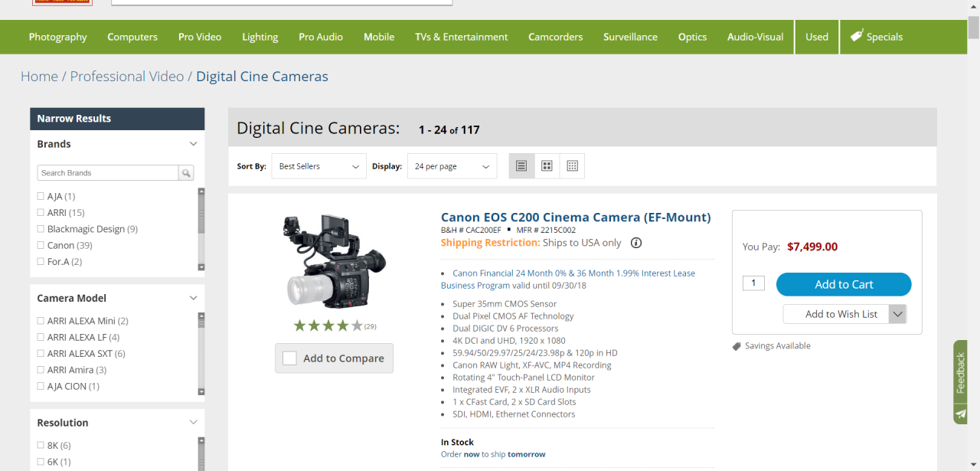Open the Sort By Best Sellers dropdown
This screenshot has width=980, height=471.
[318, 166]
